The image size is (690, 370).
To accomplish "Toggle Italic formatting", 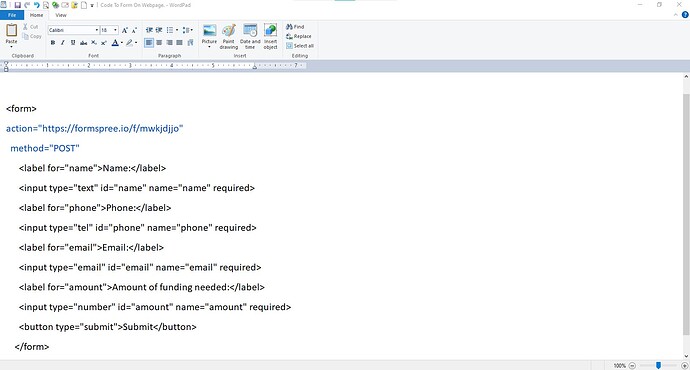I will [x=62, y=43].
